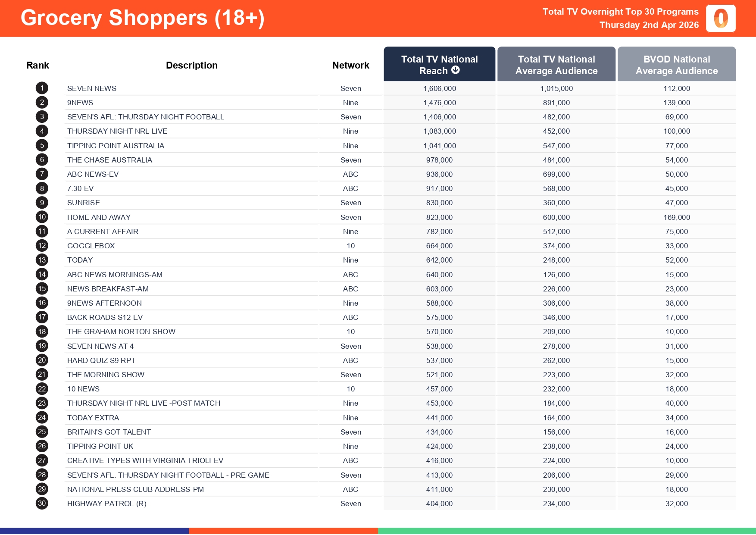Click THE GRAHAM NORTON SHOW entry
This screenshot has height=535, width=756.
click(x=121, y=332)
